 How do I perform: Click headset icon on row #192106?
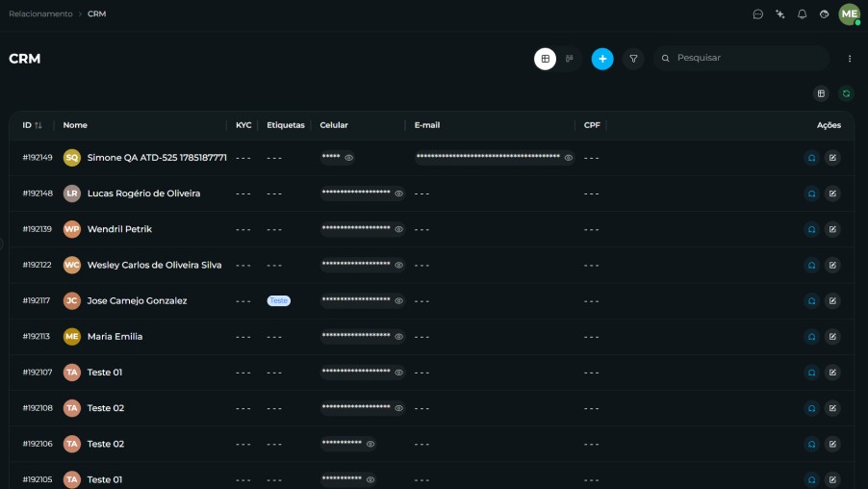point(811,444)
